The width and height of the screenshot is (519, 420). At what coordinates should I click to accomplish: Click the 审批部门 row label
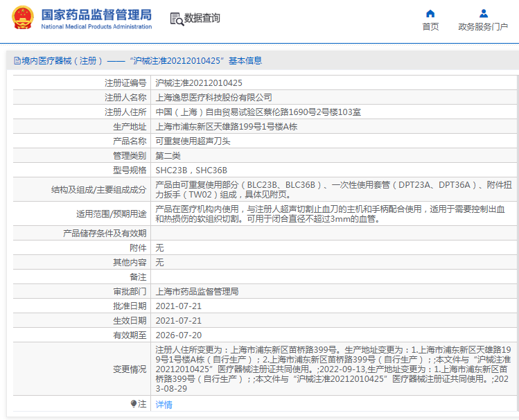pos(130,291)
